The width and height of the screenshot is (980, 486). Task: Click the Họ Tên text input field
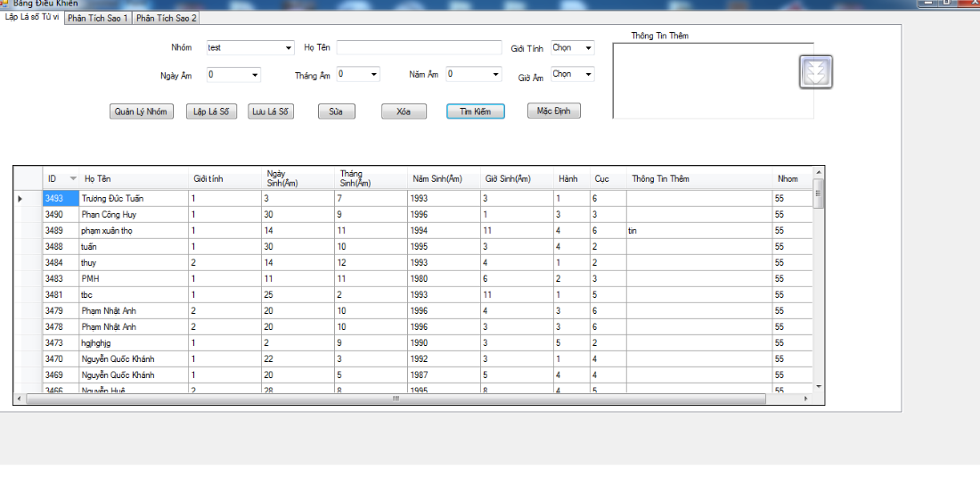point(419,48)
